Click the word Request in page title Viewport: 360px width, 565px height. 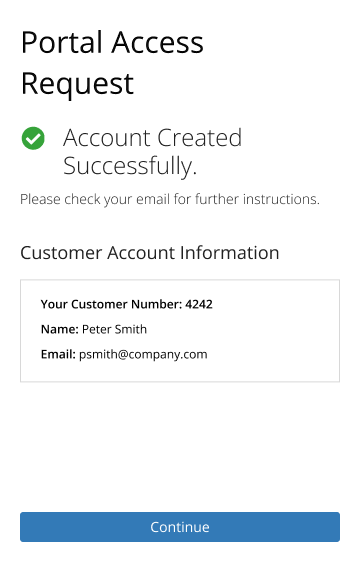pos(77,84)
